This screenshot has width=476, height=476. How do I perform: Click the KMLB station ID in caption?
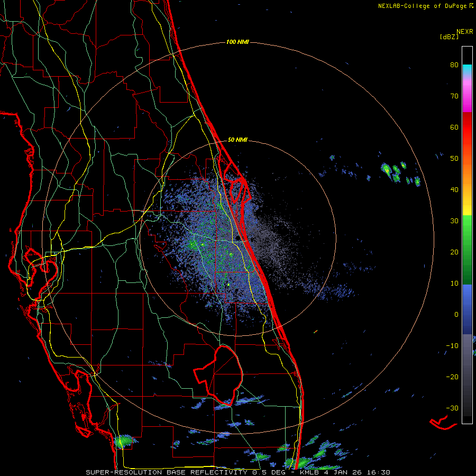[310, 472]
